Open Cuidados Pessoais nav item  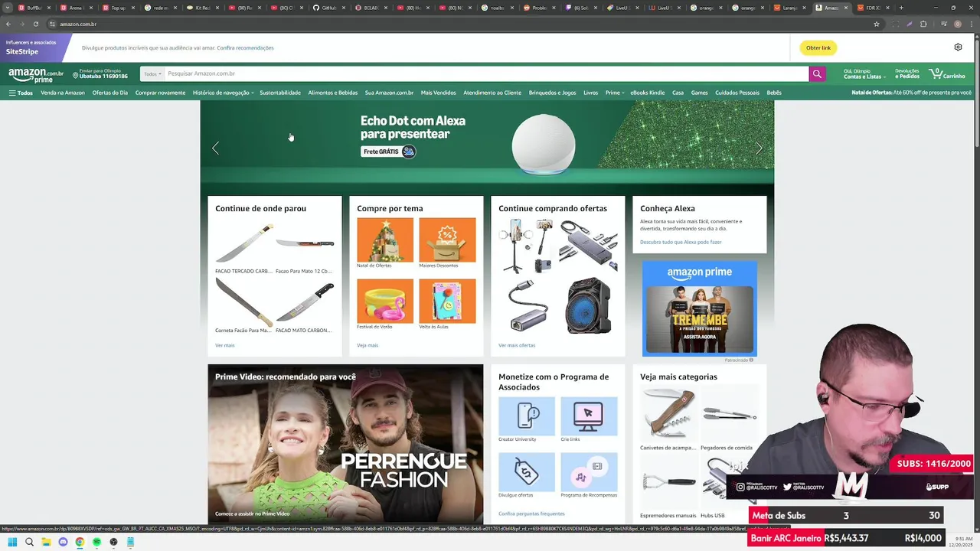click(x=737, y=93)
